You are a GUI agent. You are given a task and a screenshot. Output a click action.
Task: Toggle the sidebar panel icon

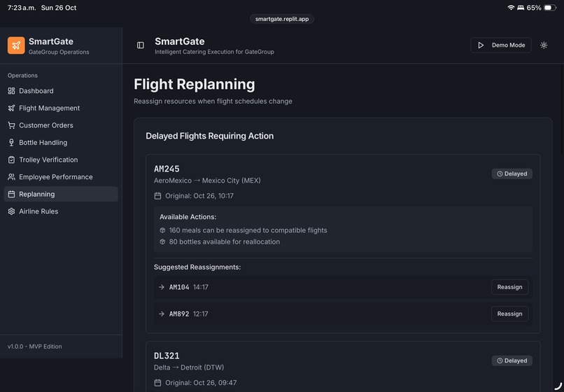(141, 45)
